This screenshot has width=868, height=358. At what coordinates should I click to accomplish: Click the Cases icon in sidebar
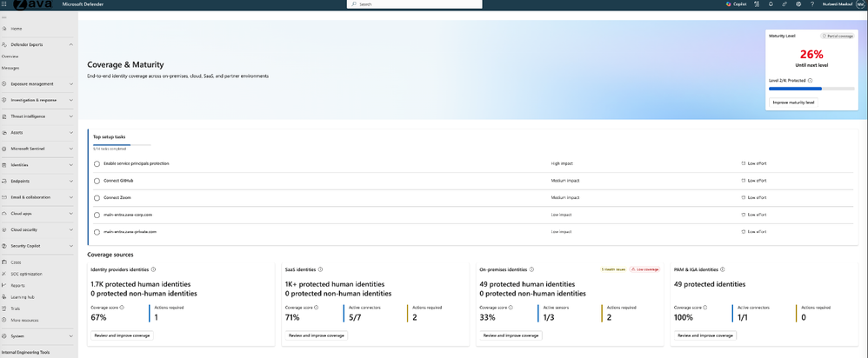4,262
